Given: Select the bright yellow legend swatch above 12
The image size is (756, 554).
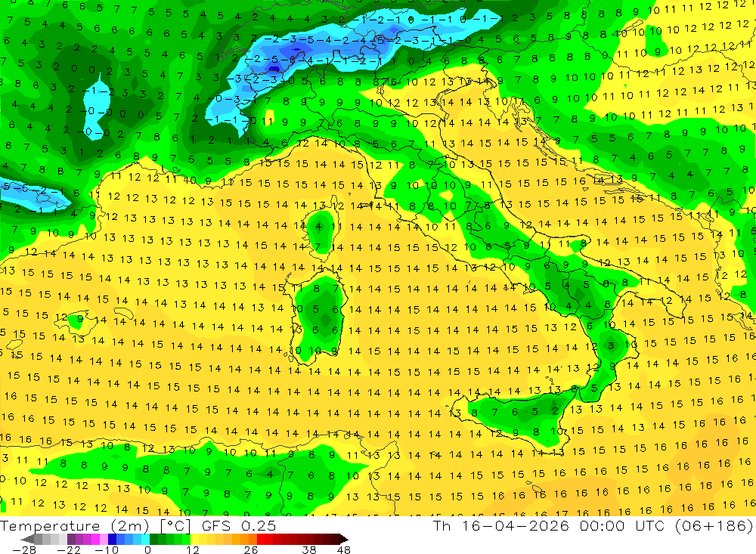Looking at the screenshot, I should pyautogui.click(x=195, y=539).
